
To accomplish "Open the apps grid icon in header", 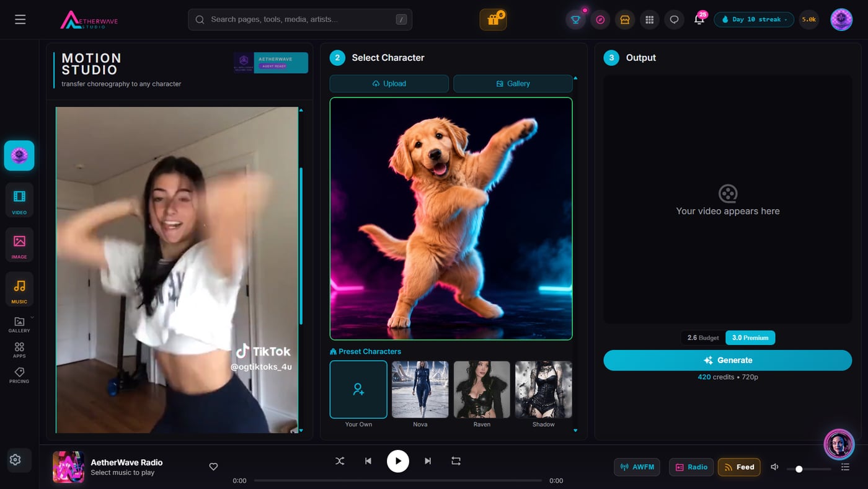I will click(x=650, y=20).
